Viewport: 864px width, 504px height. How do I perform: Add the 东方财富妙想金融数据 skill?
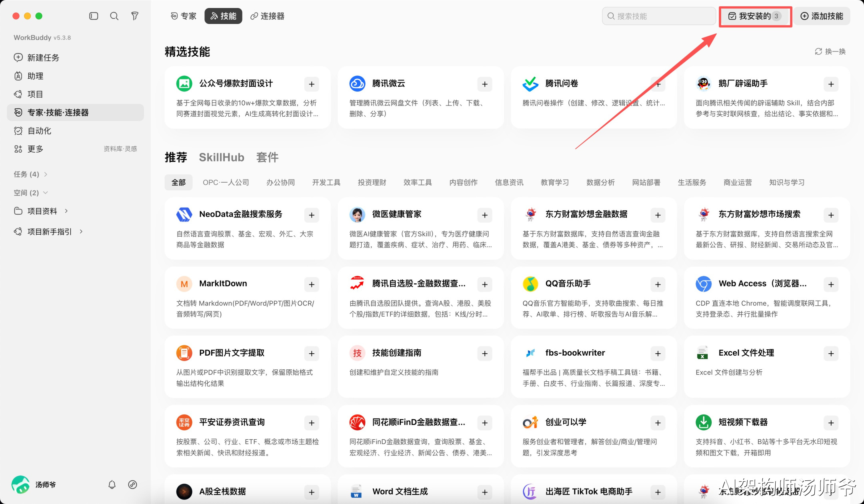tap(658, 215)
